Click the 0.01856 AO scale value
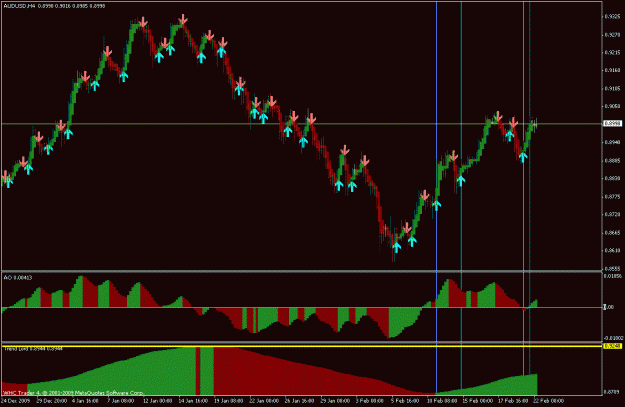 click(612, 276)
